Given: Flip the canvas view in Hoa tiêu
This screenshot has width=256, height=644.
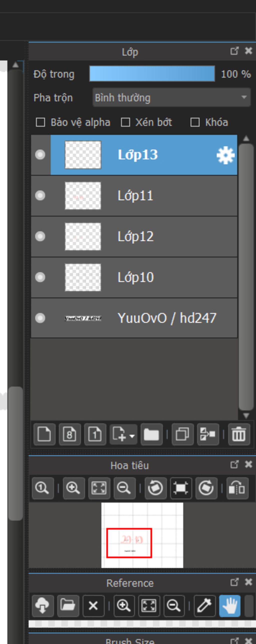Looking at the screenshot, I should tap(237, 488).
